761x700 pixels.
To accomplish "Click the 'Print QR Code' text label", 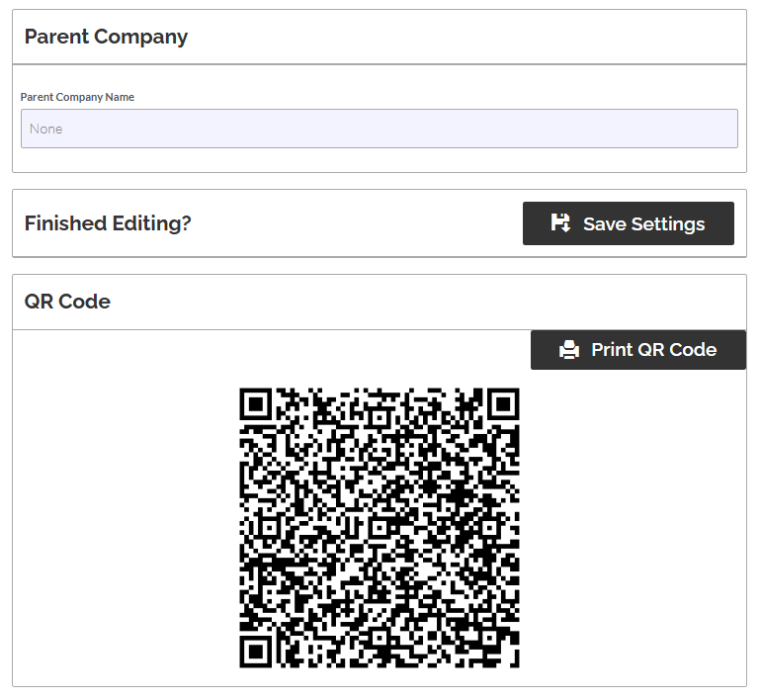I will [x=653, y=350].
